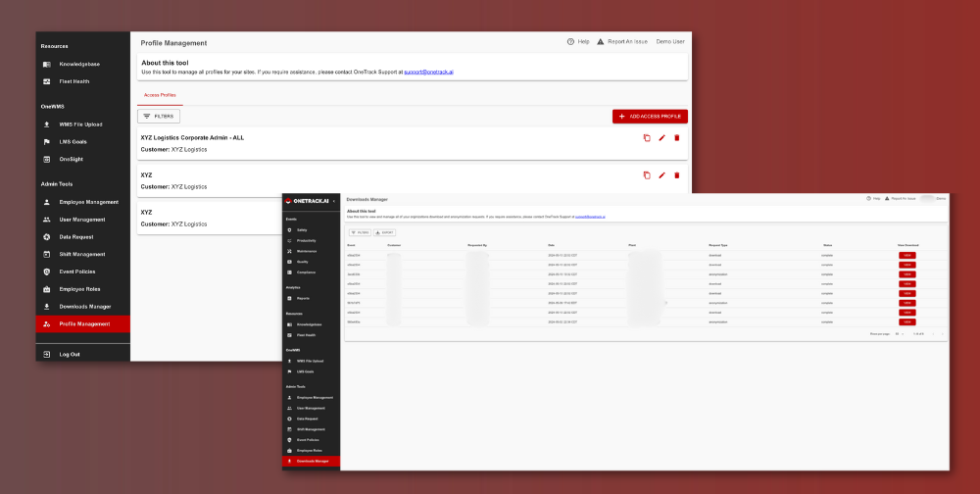980x494 pixels.
Task: Click the Date column header
Action: [x=551, y=245]
